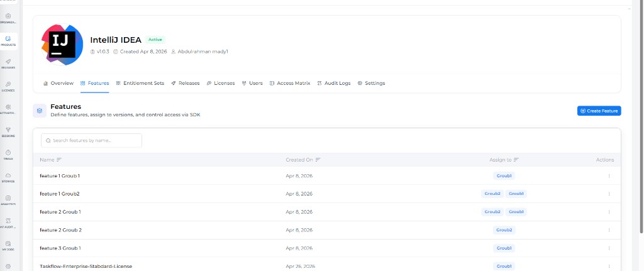Open actions menu for Taskflow-Enterprise-Stabdard-License

tap(609, 266)
